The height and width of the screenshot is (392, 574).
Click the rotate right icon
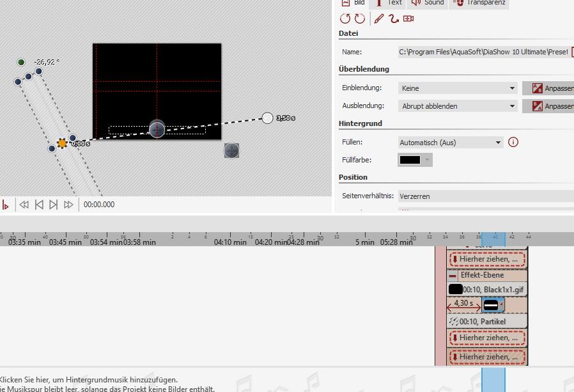[360, 19]
